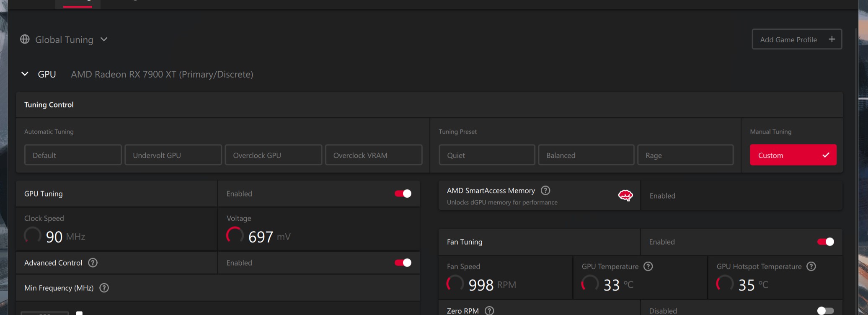The height and width of the screenshot is (315, 868).
Task: Click the Advanced Control help icon
Action: pyautogui.click(x=93, y=263)
